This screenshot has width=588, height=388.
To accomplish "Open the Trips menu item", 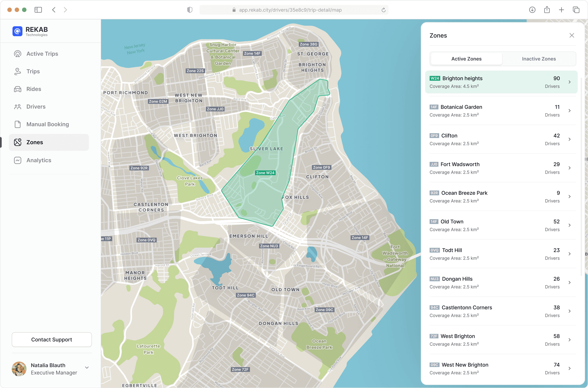I will click(33, 71).
